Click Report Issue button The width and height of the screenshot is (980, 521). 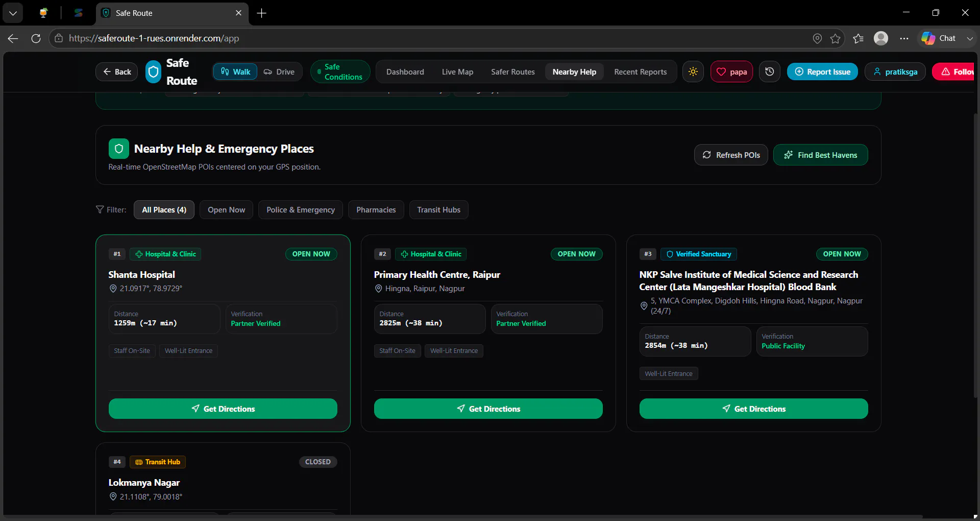click(x=822, y=72)
